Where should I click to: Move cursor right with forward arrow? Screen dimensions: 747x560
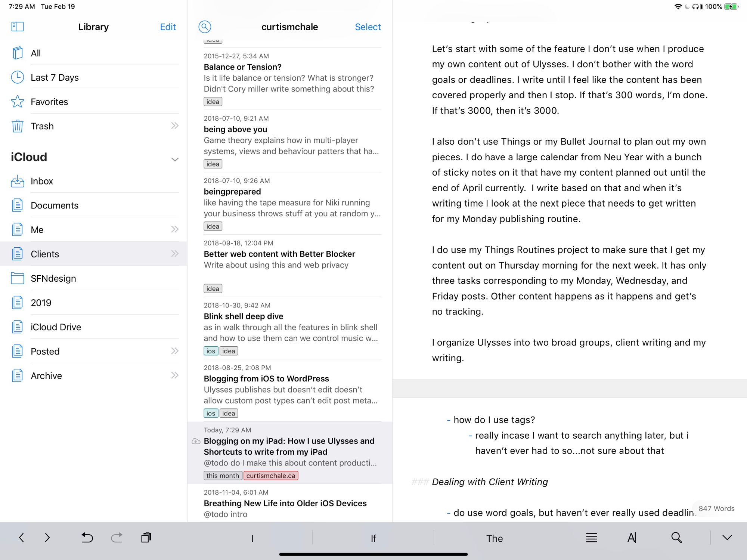47,538
